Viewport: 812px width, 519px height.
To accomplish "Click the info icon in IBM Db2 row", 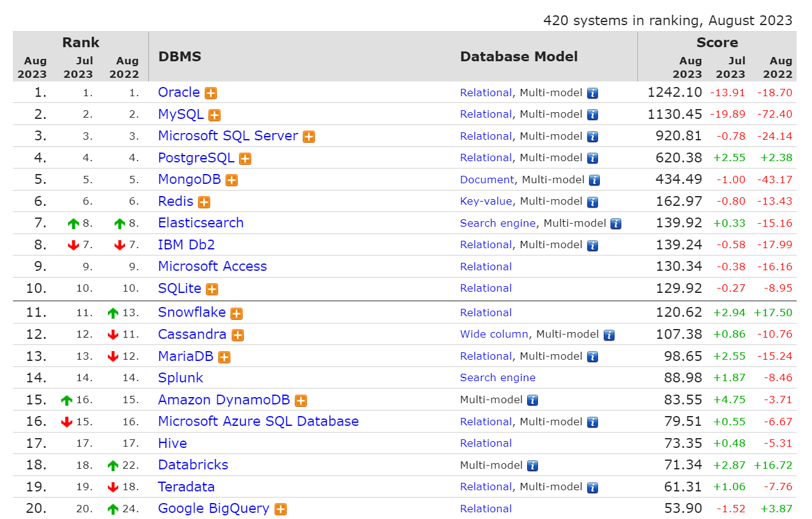I will 593,246.
